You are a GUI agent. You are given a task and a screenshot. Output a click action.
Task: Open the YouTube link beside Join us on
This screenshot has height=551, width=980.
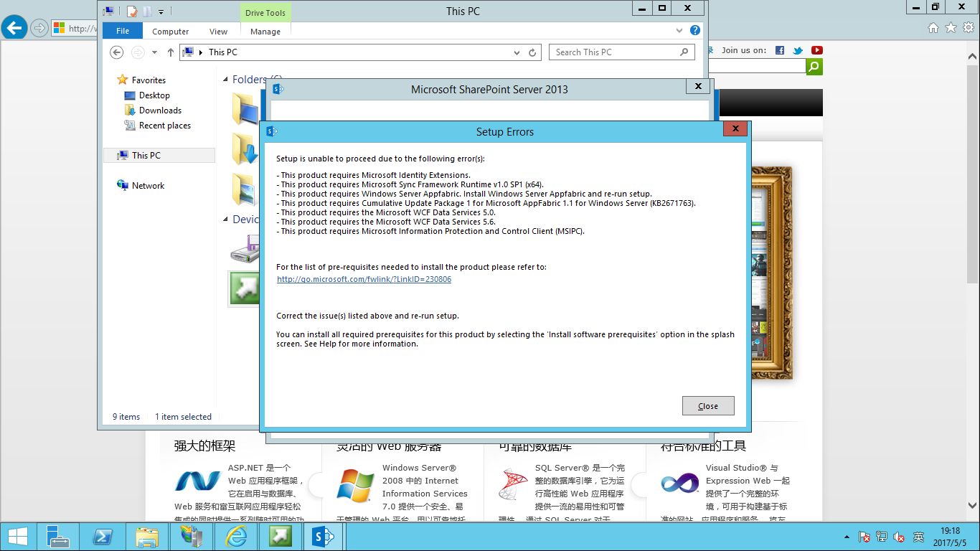click(x=816, y=50)
